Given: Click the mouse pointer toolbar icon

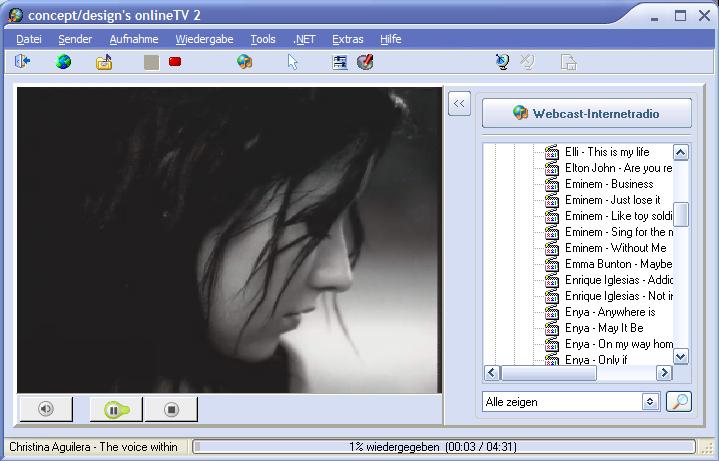Looking at the screenshot, I should (293, 62).
